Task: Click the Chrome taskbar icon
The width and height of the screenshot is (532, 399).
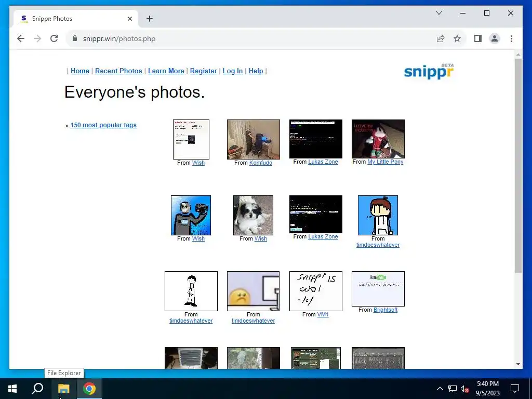Action: [x=89, y=389]
